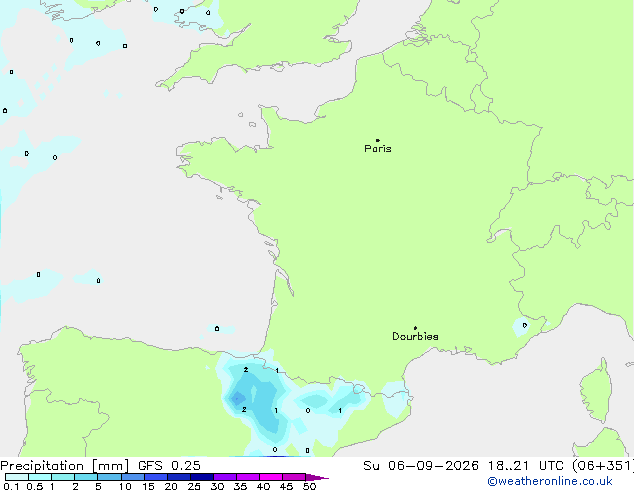Click the forecast date 'Su 06-09-2026'
This screenshot has width=634, height=490.
pos(421,466)
